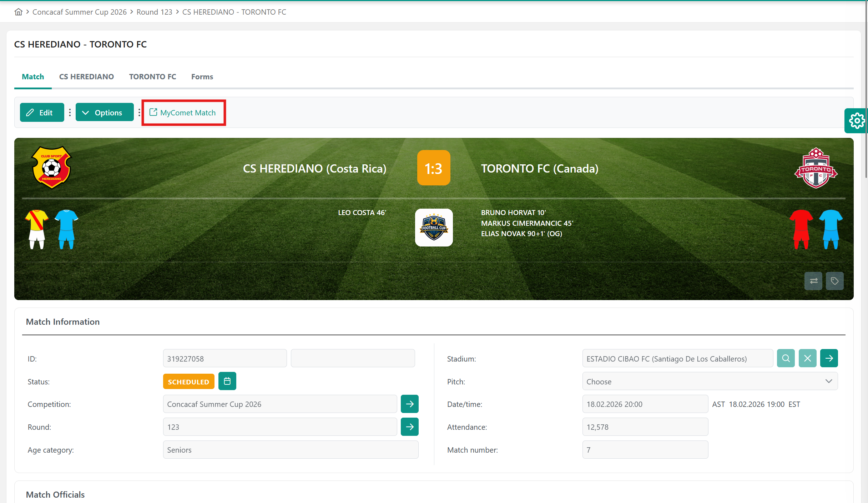Click the swap teams arrows icon

click(813, 281)
